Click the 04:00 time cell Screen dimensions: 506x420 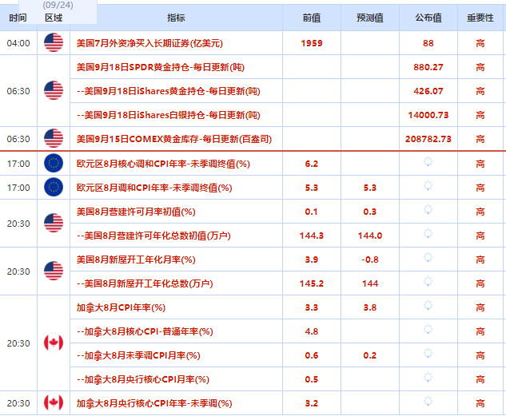tap(18, 43)
